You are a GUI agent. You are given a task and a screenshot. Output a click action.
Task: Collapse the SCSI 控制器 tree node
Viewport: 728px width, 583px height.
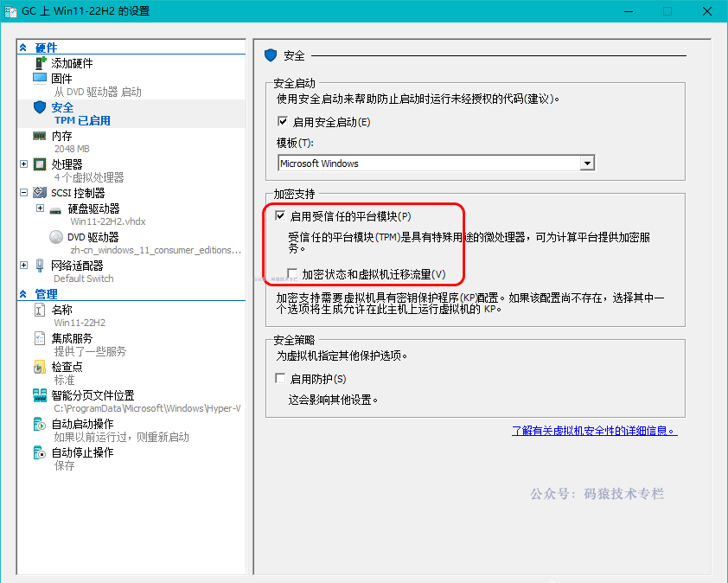coord(23,192)
